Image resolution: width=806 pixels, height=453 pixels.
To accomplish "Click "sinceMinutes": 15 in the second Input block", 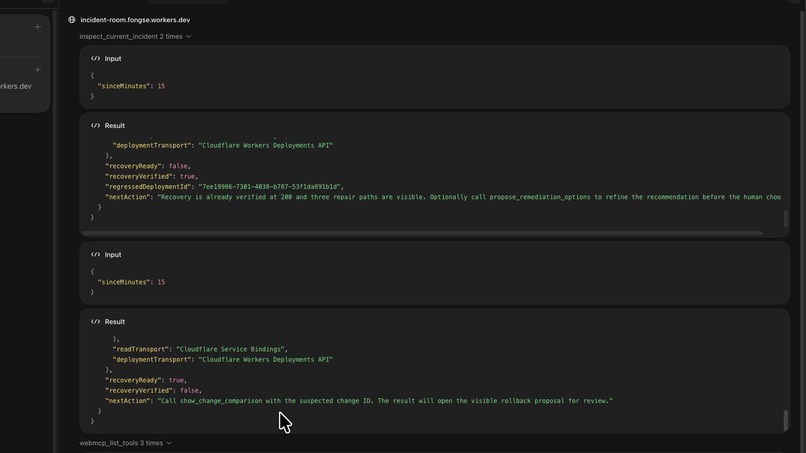I will [x=131, y=282].
